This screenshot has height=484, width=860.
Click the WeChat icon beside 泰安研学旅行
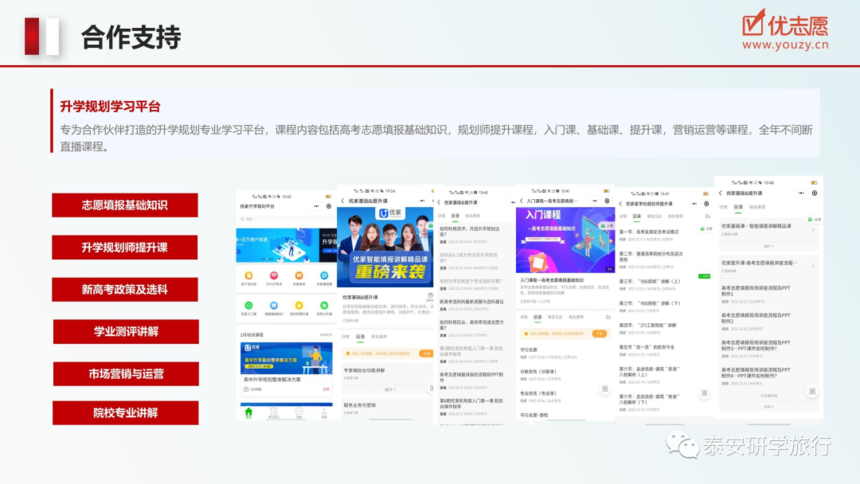click(x=682, y=445)
